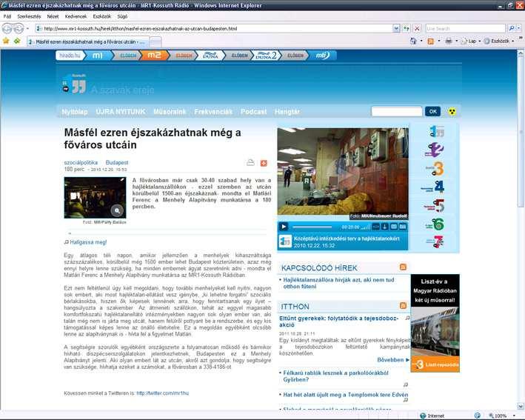The height and width of the screenshot is (420, 525).
Task: Enlarge the article thumbnail photo
Action: pos(95,198)
